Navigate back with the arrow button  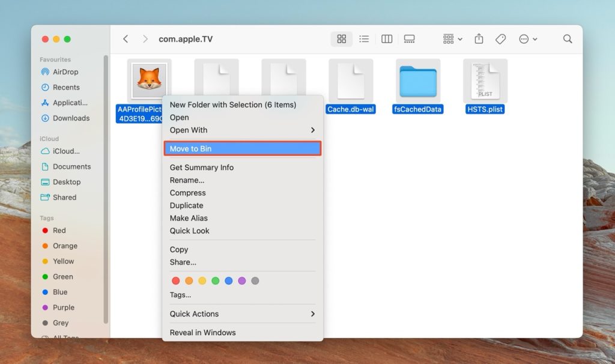(126, 38)
